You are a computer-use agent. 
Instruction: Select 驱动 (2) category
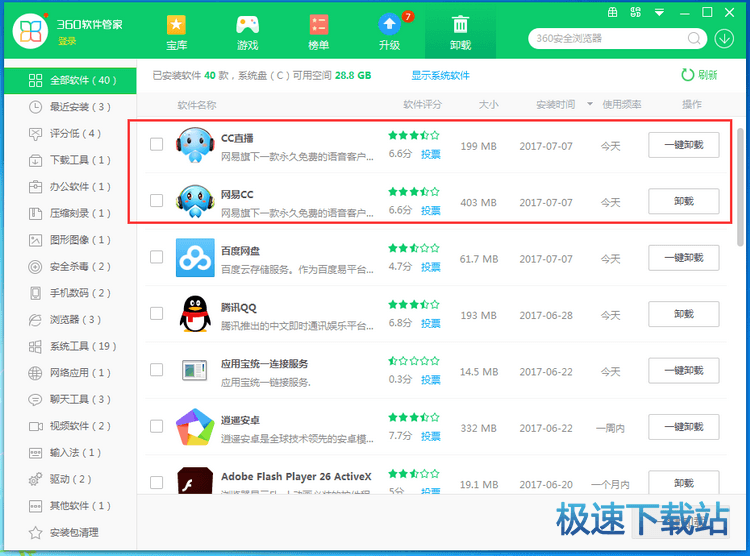[x=70, y=479]
